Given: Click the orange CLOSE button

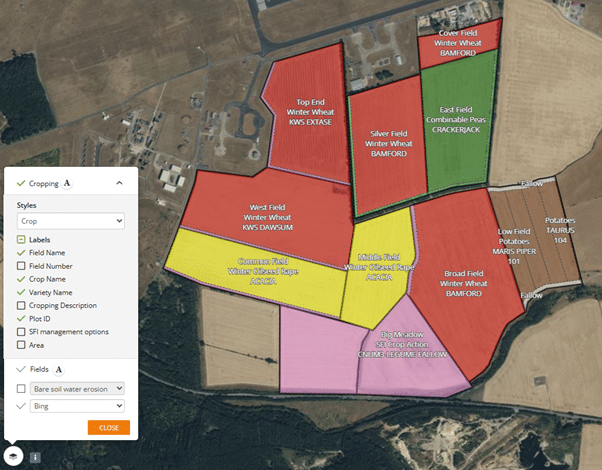Looking at the screenshot, I should pos(108,427).
